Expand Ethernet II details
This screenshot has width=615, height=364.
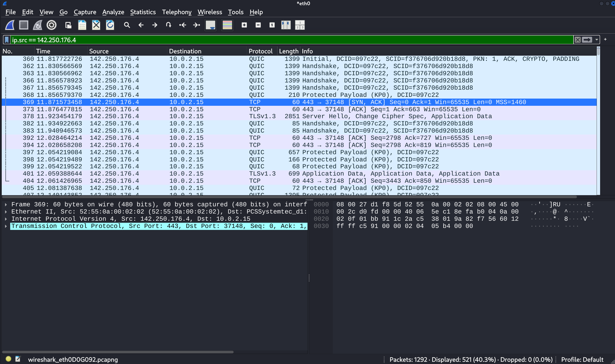click(6, 212)
